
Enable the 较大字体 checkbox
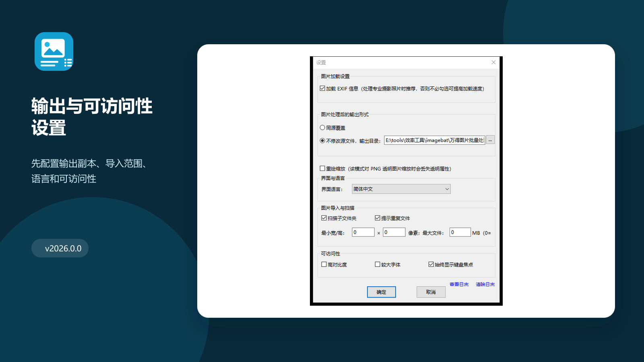coord(378,264)
